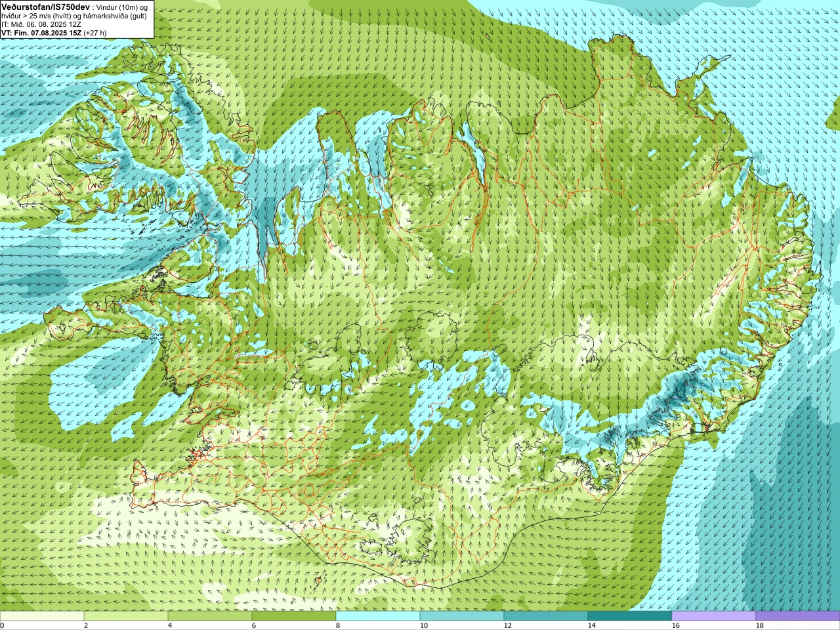Click the "IT: Mið. 06. 08. 2025 12Z" line
Image resolution: width=840 pixels, height=630 pixels.
pos(41,24)
